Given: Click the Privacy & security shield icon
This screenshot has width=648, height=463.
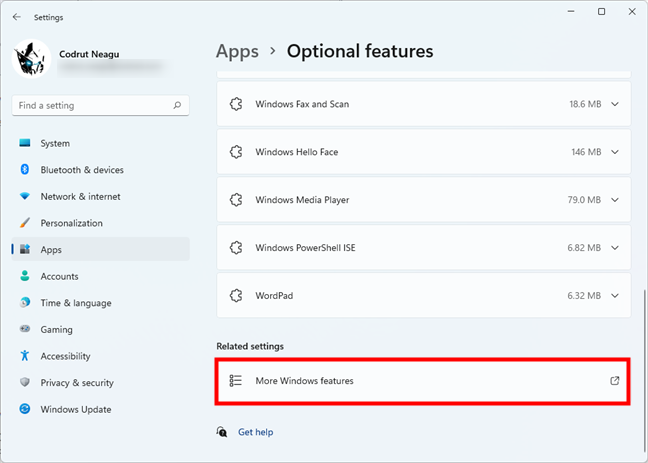Looking at the screenshot, I should pos(25,382).
